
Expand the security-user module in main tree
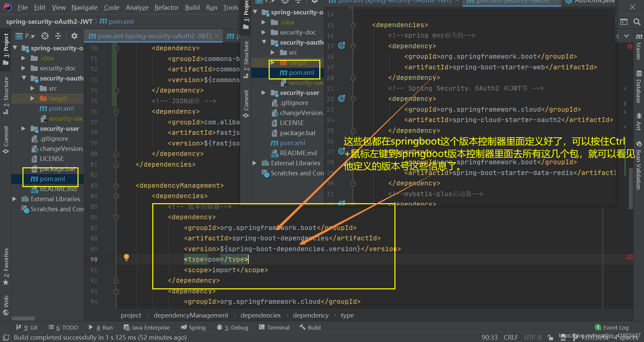click(23, 128)
